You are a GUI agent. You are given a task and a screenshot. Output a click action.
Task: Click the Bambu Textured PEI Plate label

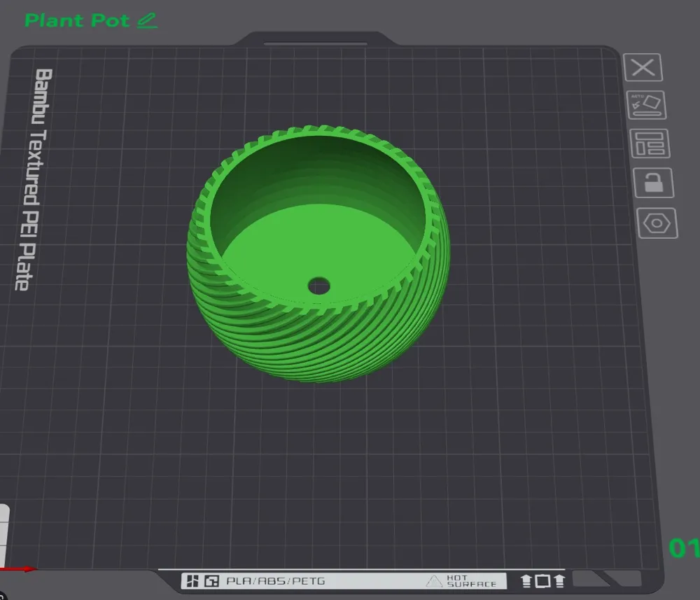tap(34, 179)
